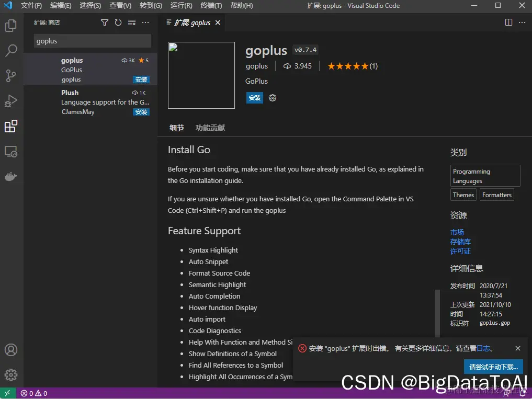Screen dimensions: 532x399
Task: Click the Themes category tag
Action: point(463,195)
